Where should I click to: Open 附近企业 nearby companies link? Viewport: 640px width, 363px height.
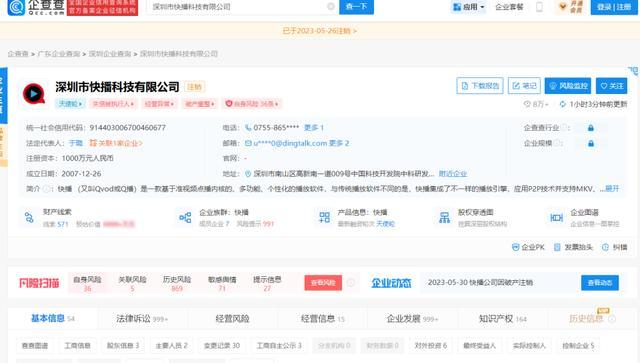coord(453,174)
